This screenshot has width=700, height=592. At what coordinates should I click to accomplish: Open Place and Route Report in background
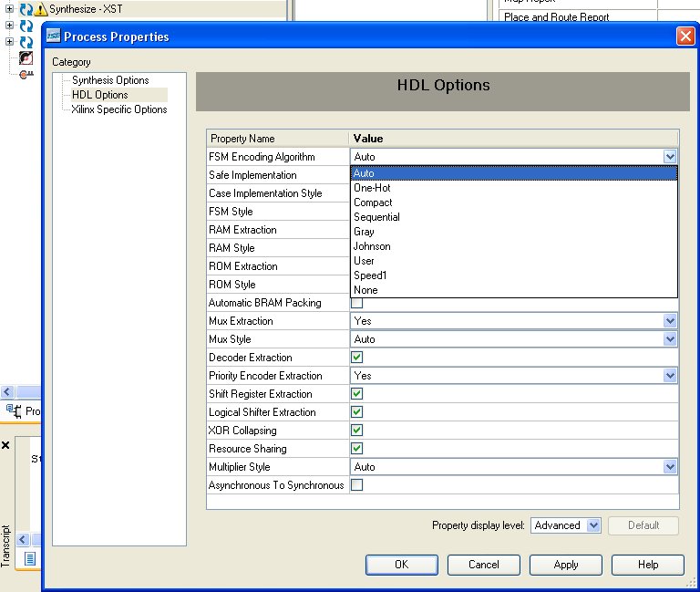point(556,17)
